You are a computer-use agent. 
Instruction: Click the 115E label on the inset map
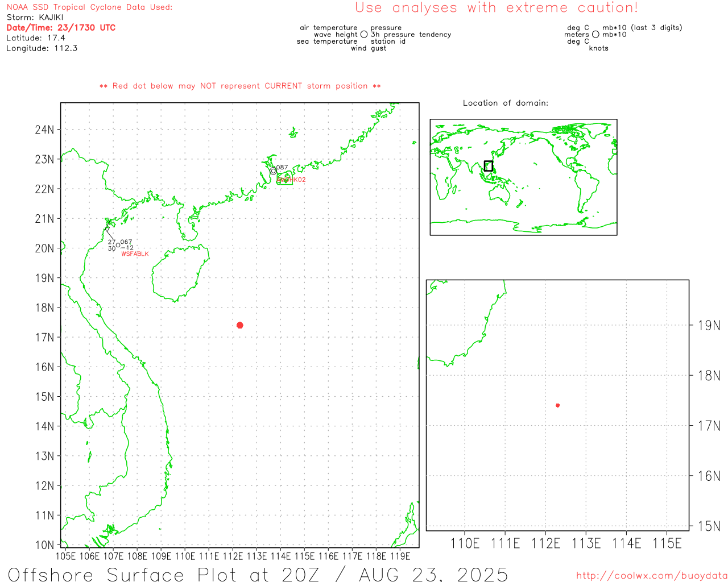coord(667,543)
